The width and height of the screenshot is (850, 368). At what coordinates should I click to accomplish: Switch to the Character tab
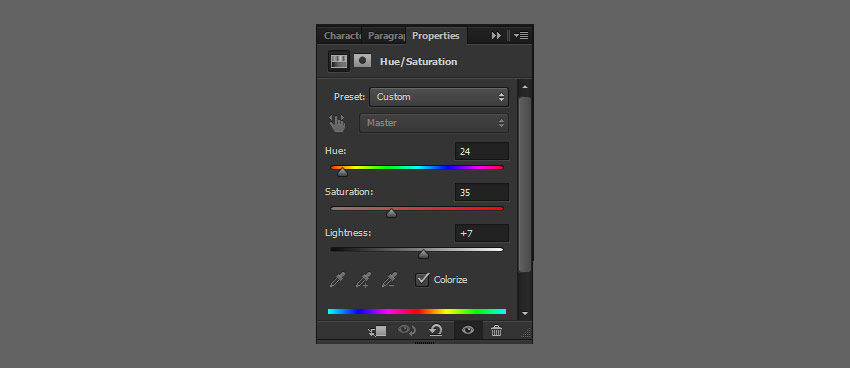[x=342, y=36]
